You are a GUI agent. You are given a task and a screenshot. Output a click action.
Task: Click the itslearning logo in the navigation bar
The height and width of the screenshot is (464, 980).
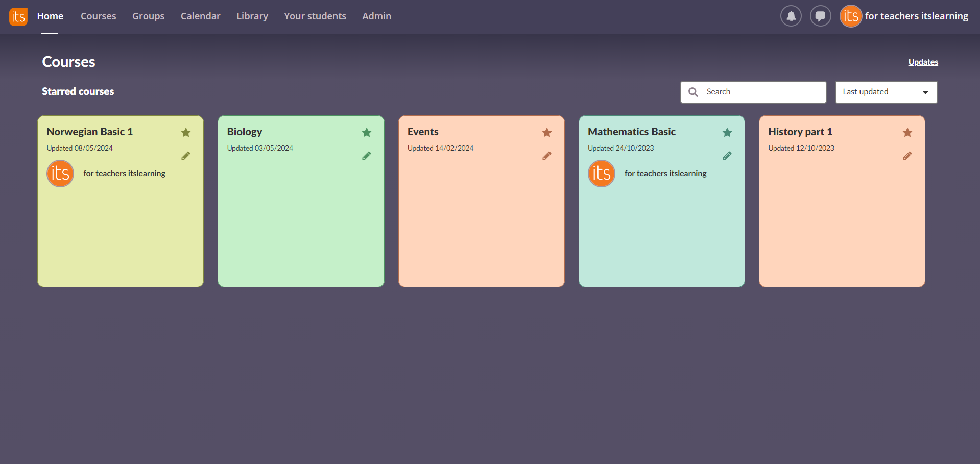(18, 16)
